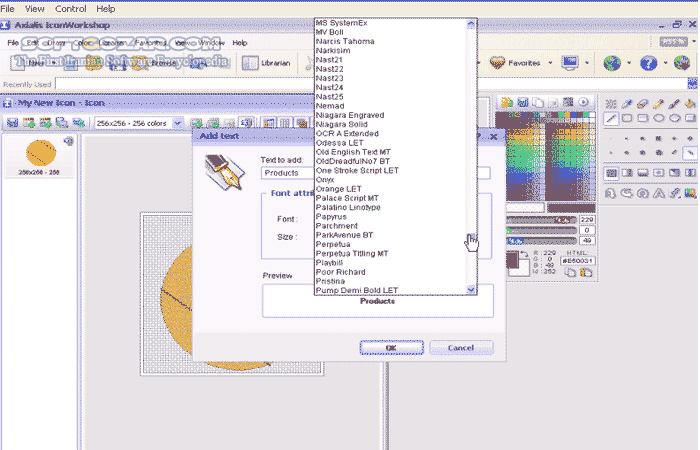This screenshot has height=450, width=700.
Task: Click the Cancel button
Action: pyautogui.click(x=460, y=347)
